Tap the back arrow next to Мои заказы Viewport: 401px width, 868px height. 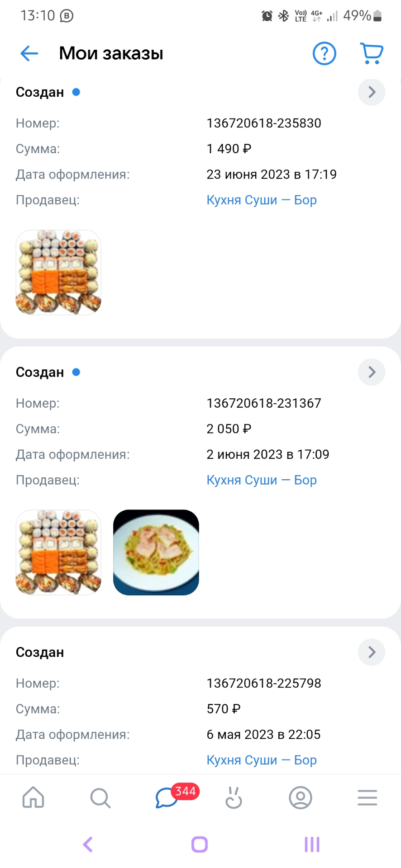click(x=29, y=53)
